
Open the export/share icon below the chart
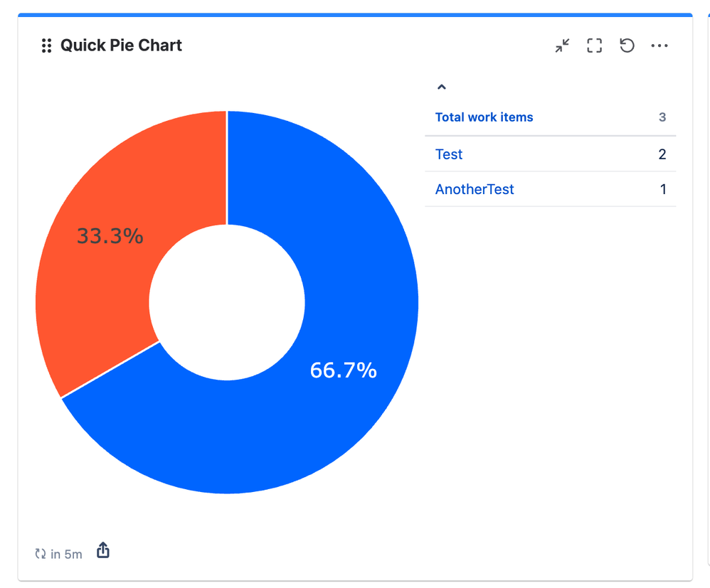click(102, 551)
